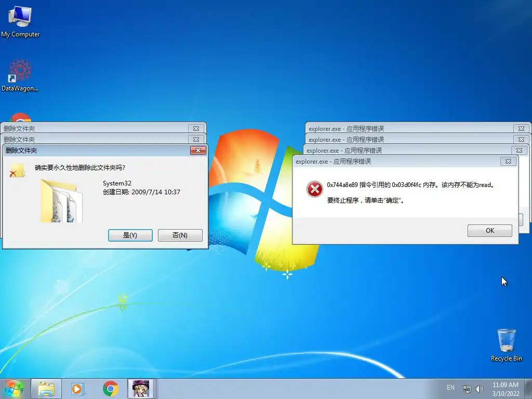Close the second explorer.exe error window
Screen dimensions: 532x399
522,139
